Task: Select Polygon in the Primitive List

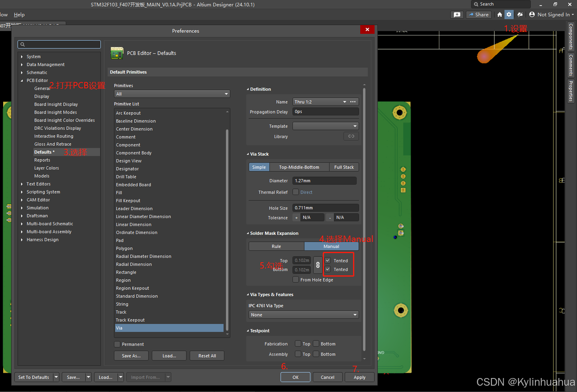Action: [124, 249]
